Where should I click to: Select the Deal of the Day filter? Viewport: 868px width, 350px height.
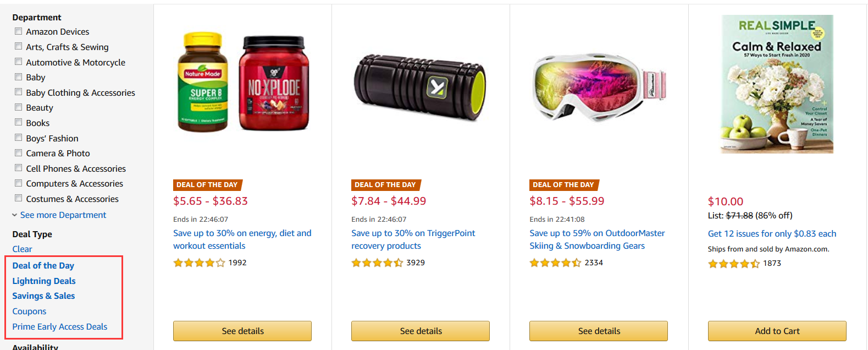coord(43,266)
